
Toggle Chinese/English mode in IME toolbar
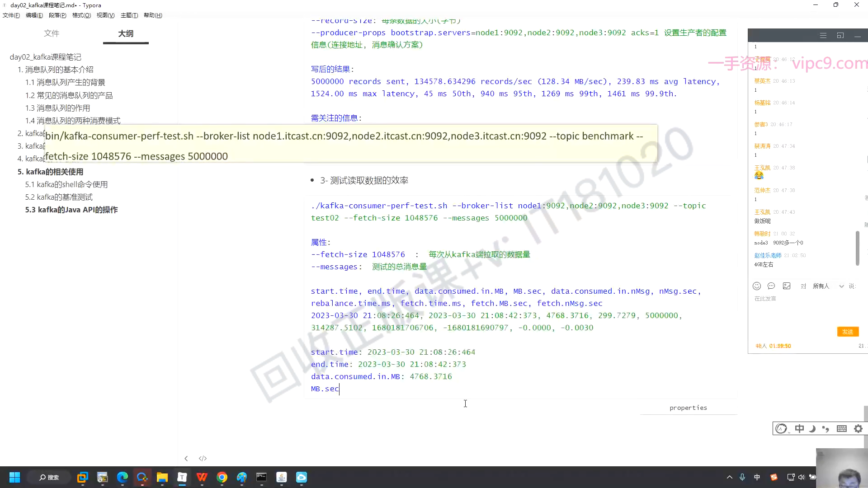(x=799, y=428)
